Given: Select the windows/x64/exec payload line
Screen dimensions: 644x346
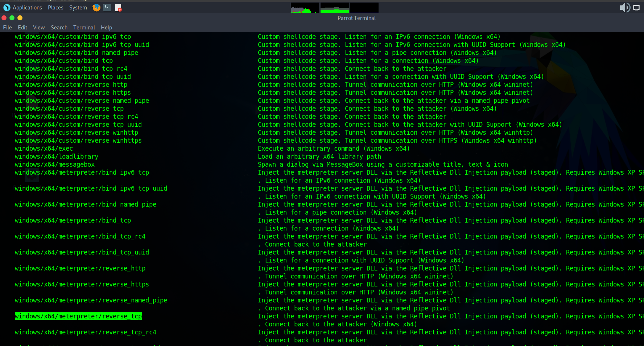Looking at the screenshot, I should 44,148.
